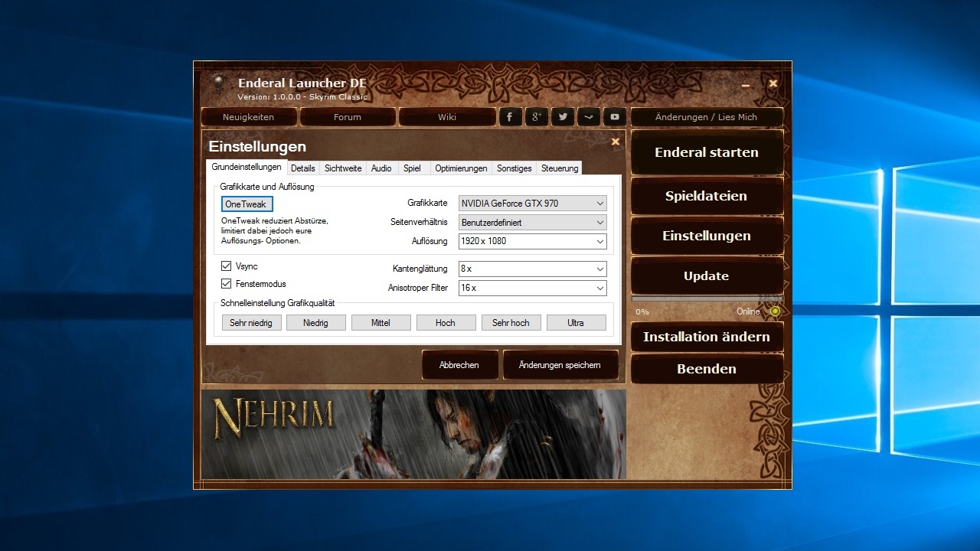The width and height of the screenshot is (980, 551).
Task: Open the Wiki menu button
Action: [447, 117]
